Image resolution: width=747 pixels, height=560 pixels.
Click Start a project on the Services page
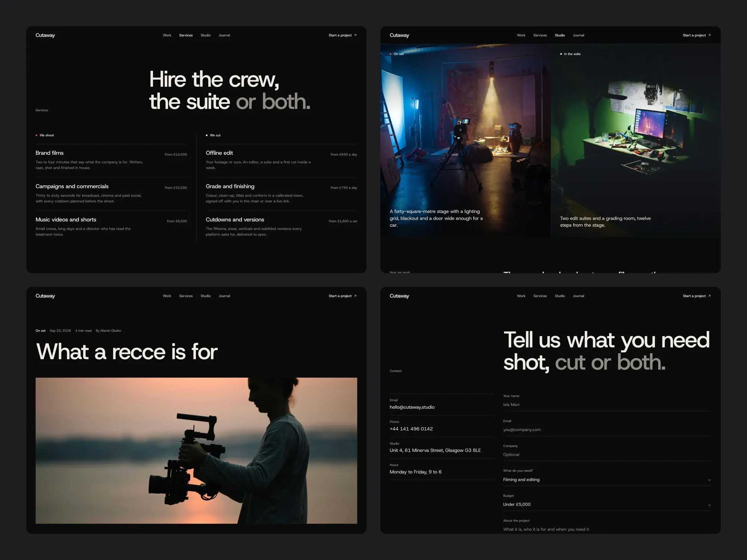(342, 35)
